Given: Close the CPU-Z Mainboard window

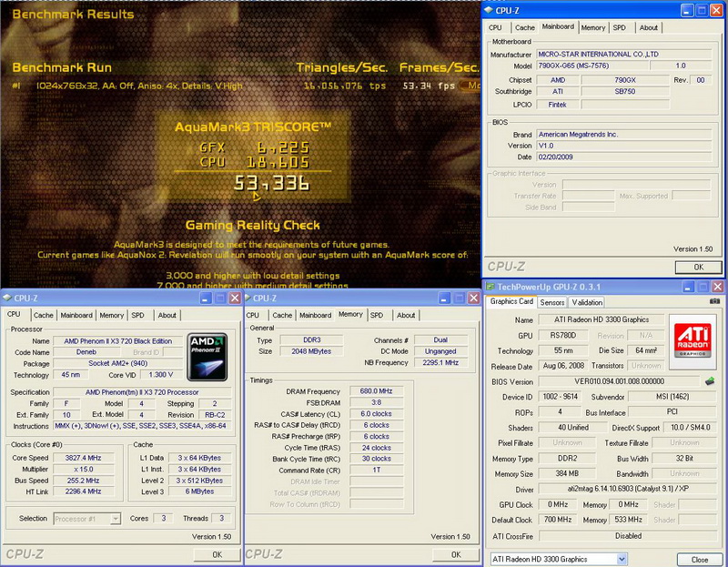Looking at the screenshot, I should click(716, 10).
